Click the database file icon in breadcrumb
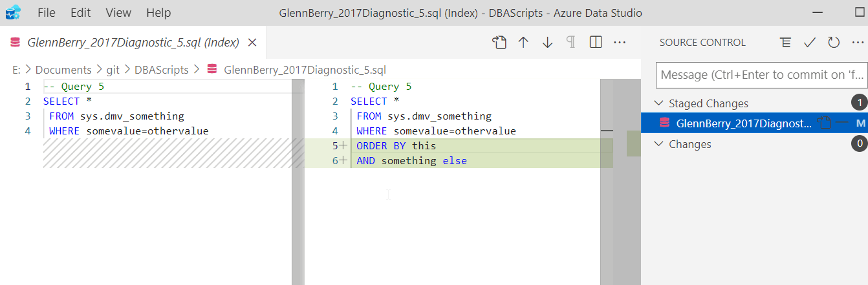868x285 pixels. (x=212, y=70)
